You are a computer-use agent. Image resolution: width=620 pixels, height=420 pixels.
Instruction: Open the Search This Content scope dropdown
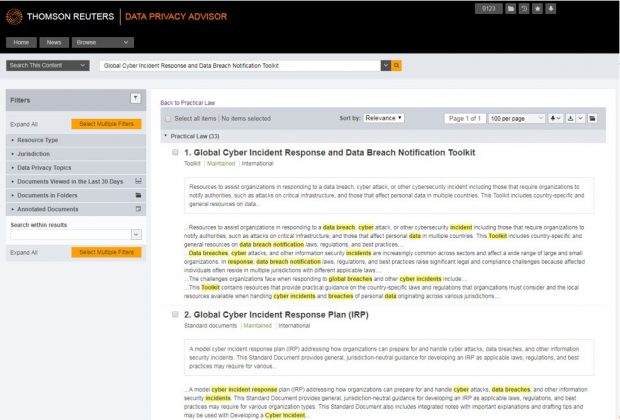point(48,65)
